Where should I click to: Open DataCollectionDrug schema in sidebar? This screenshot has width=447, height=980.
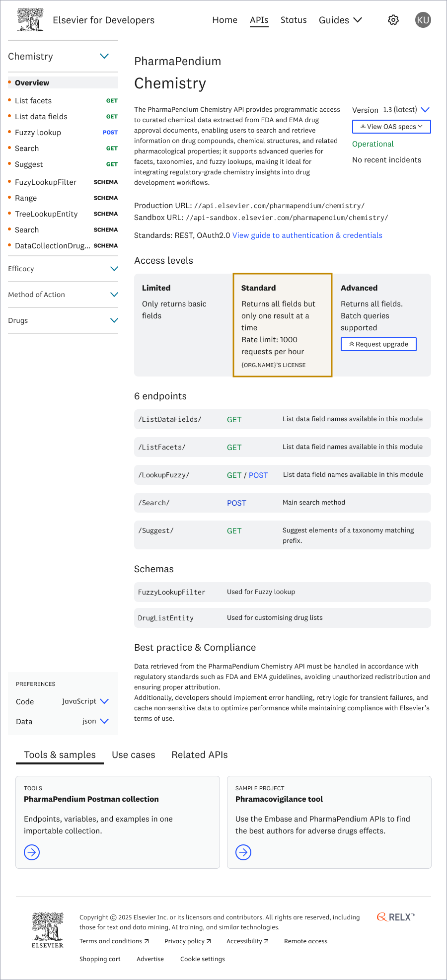pos(63,246)
